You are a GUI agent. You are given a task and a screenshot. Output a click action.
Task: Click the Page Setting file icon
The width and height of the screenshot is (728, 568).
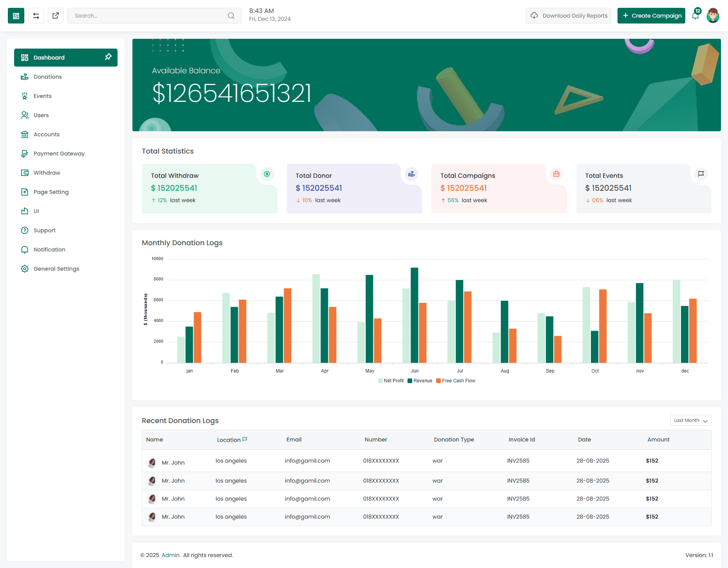[x=25, y=192]
